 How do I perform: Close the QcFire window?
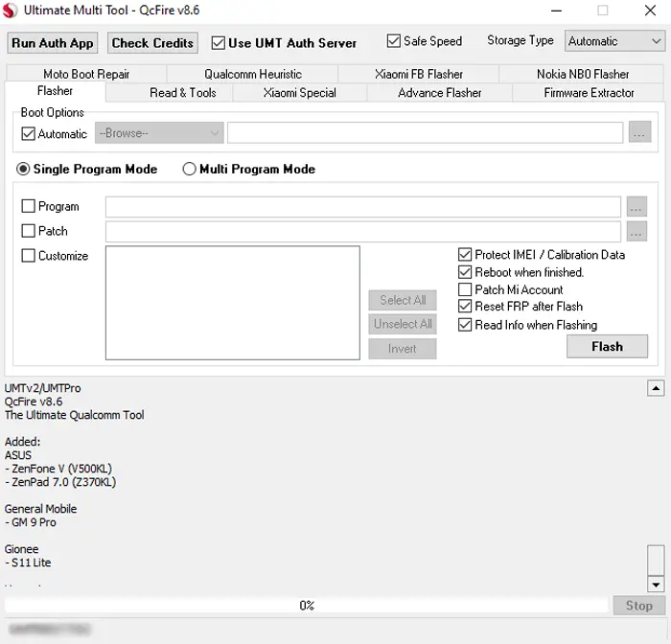coord(650,11)
